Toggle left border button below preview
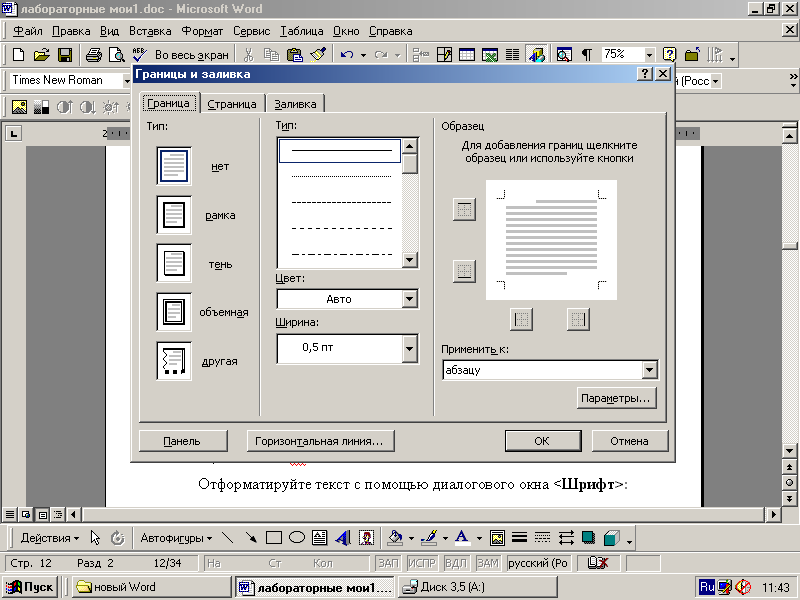 click(521, 319)
